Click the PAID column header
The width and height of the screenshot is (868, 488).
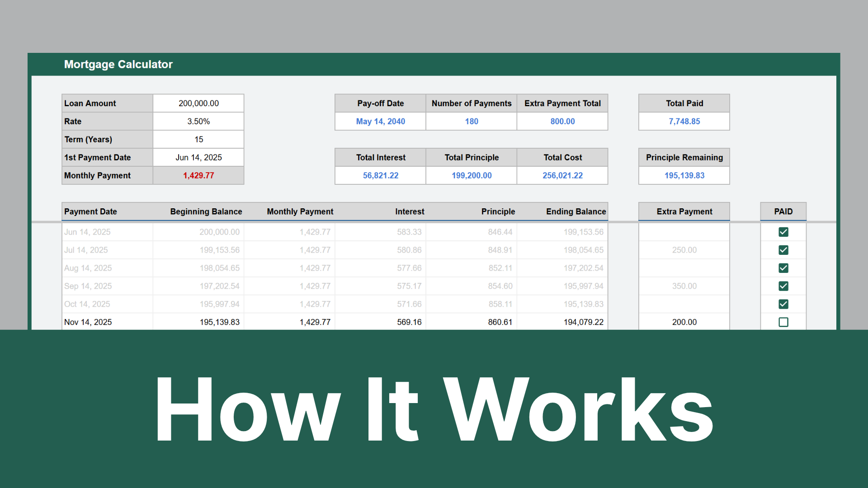click(783, 211)
